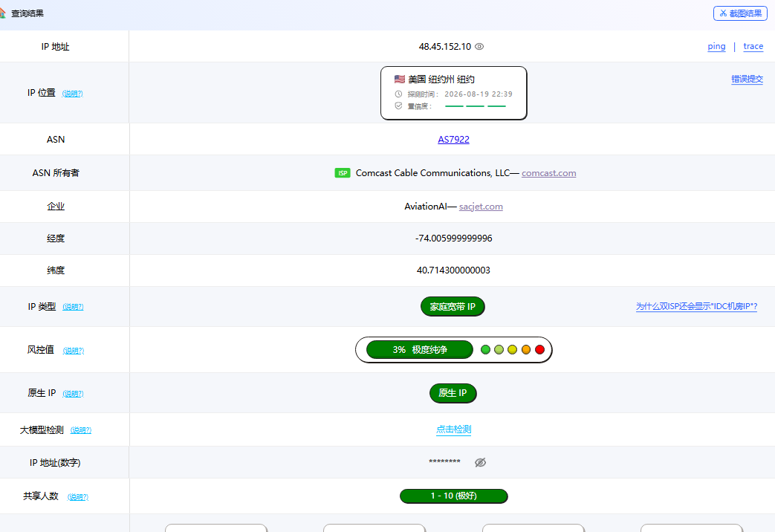The height and width of the screenshot is (532, 775).
Task: Click the US flag icon in location box
Action: coord(399,79)
